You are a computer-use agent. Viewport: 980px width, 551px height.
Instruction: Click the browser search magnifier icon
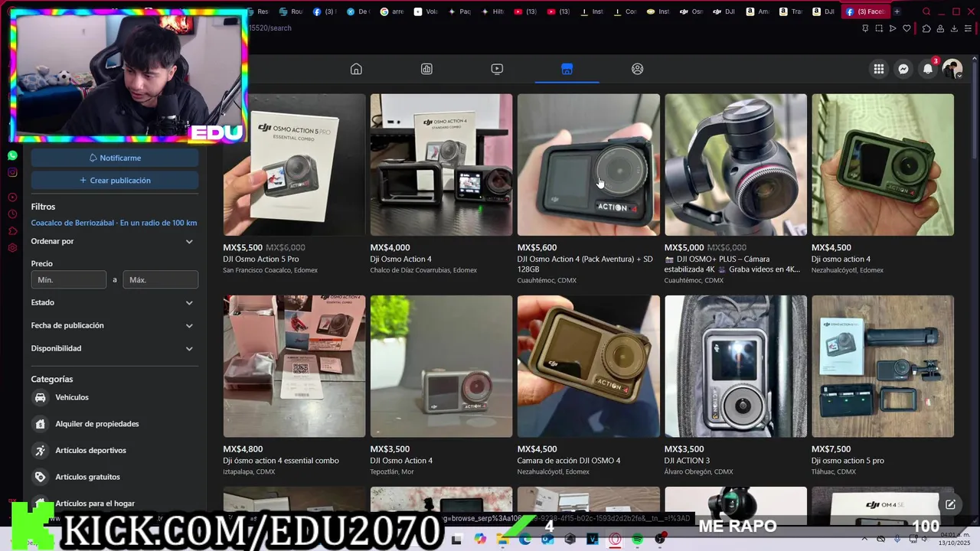pos(926,11)
